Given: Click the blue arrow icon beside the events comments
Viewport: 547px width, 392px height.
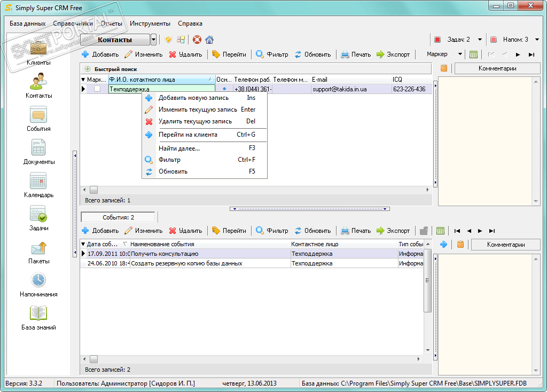Looking at the screenshot, I should pyautogui.click(x=443, y=245).
